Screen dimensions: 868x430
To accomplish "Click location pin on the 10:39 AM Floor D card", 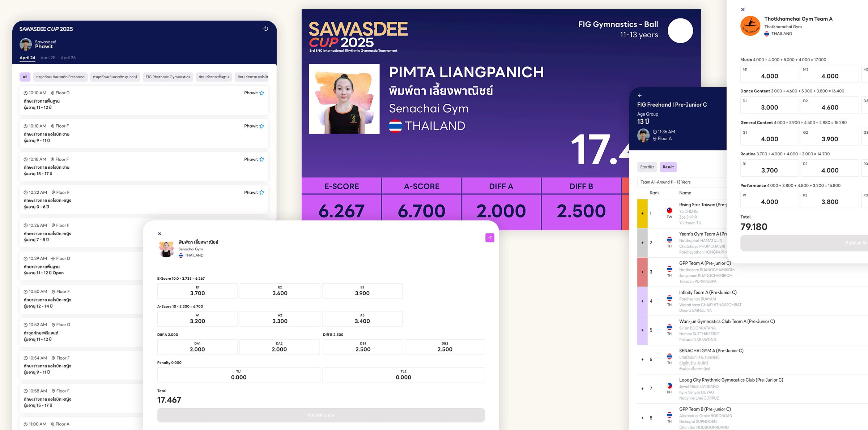I will (x=53, y=259).
